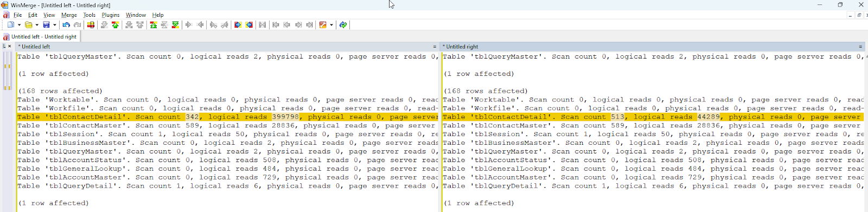Close the location pane with x
Image resolution: width=868 pixels, height=212 pixels.
click(9, 47)
